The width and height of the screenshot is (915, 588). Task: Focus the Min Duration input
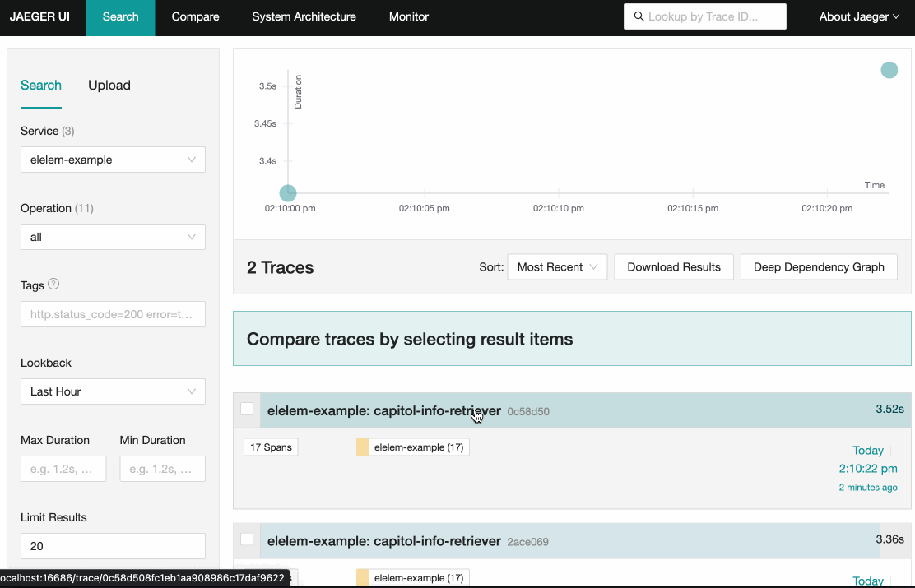click(x=162, y=469)
